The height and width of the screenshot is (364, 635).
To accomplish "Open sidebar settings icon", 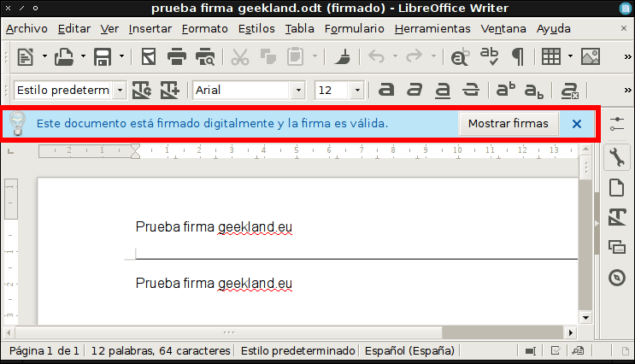I will coord(617,124).
